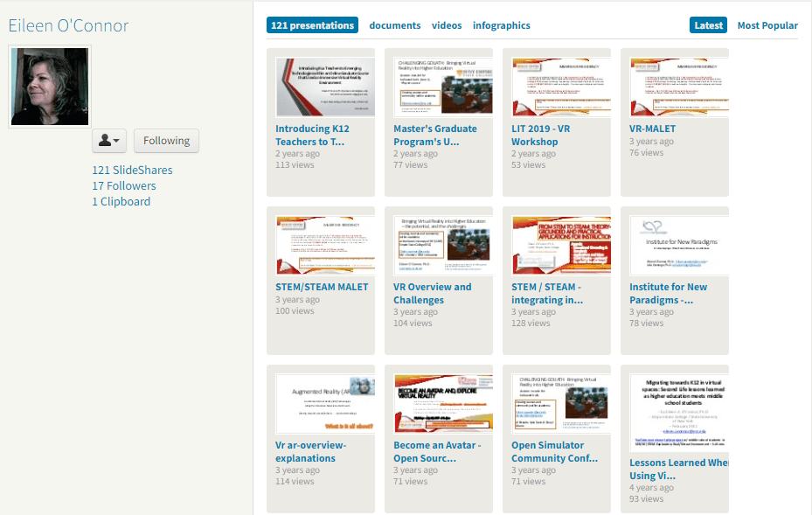Click Eileen O'Connor's profile photo
This screenshot has height=515, width=812.
49,87
